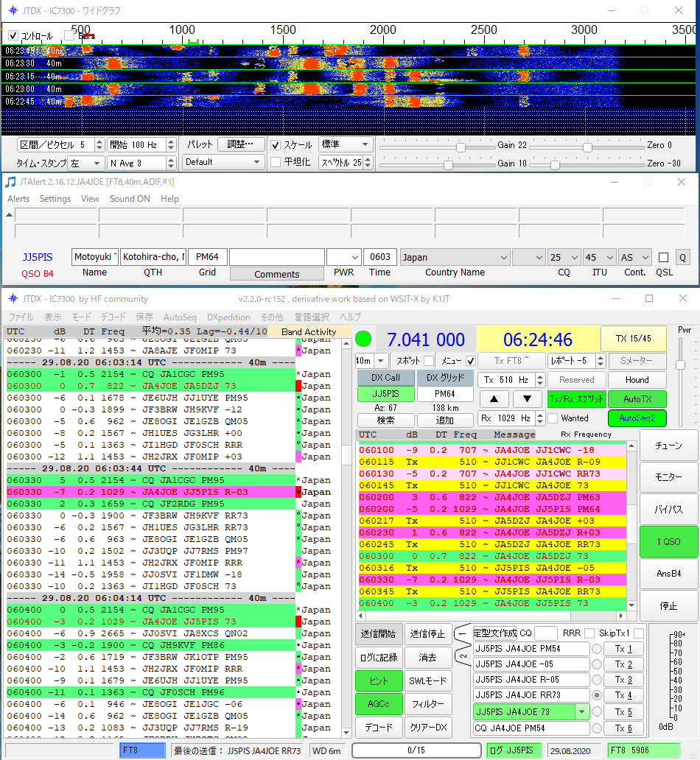Viewport: 700px width, 760px height.
Task: Toggle the SkipTx1 checkbox
Action: click(x=639, y=633)
